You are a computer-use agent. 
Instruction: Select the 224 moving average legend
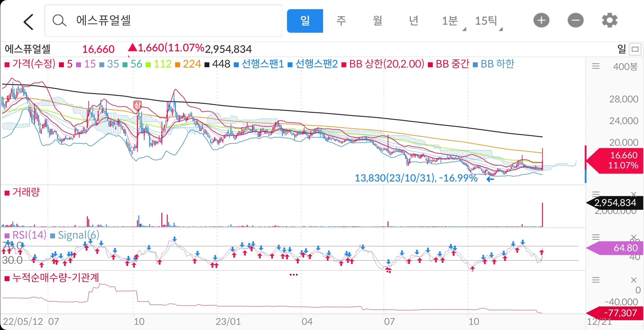pos(188,64)
